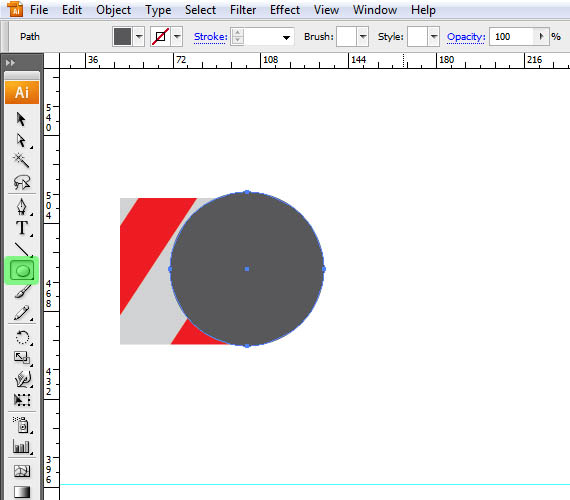Select the Selection (black arrow) tool
The width and height of the screenshot is (570, 500).
pos(21,119)
